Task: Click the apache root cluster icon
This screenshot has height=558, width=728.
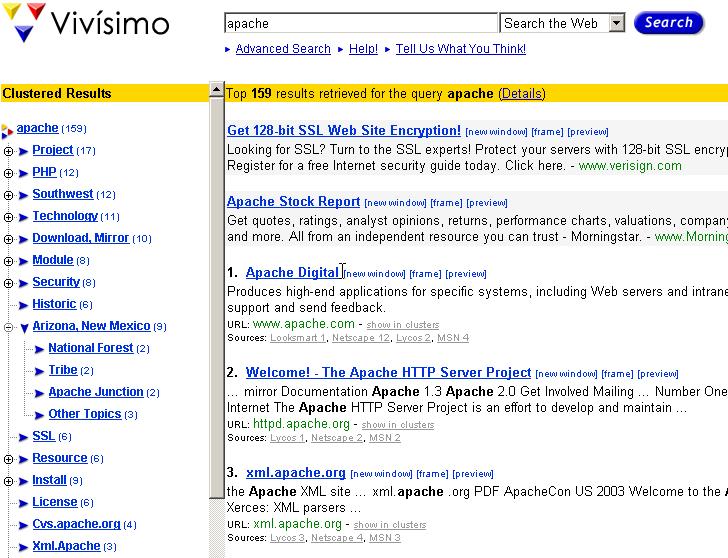Action: click(x=7, y=131)
